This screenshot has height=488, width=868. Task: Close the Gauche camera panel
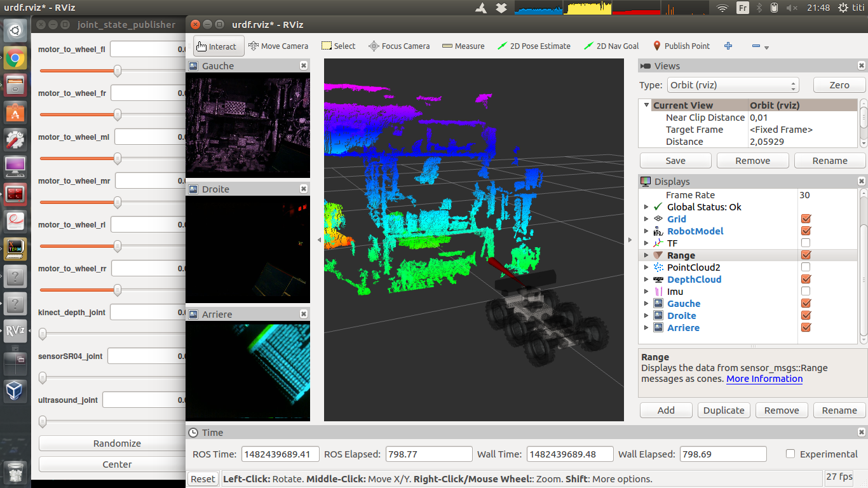(x=304, y=66)
